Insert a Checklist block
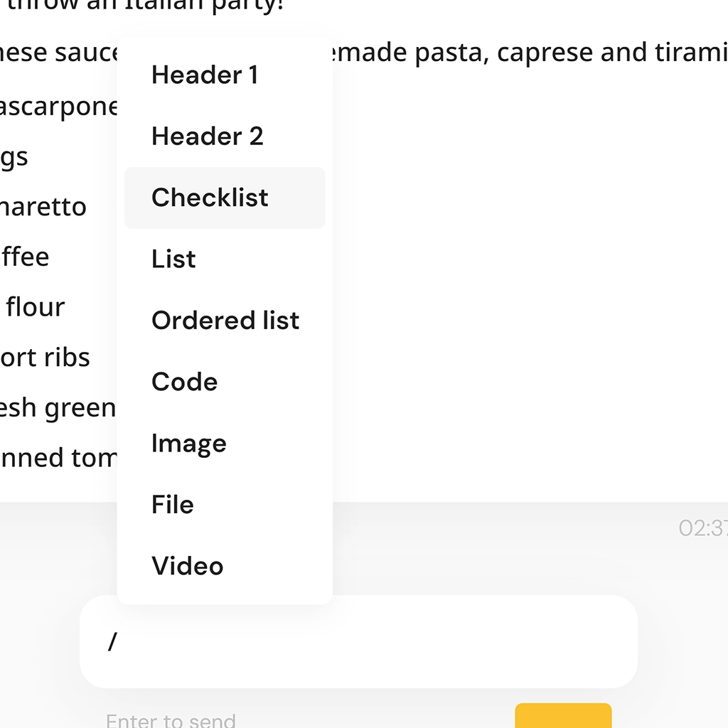The height and width of the screenshot is (728, 728). (210, 198)
